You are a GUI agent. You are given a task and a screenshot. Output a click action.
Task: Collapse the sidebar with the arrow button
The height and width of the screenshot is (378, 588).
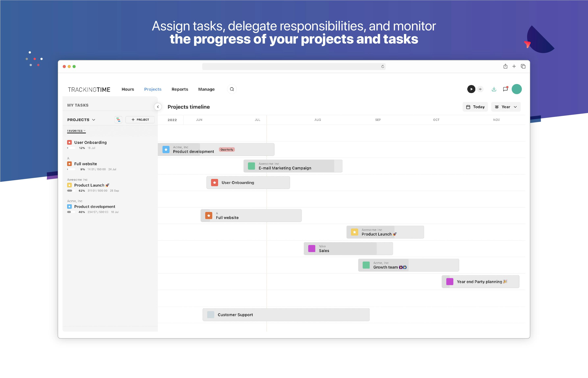click(158, 107)
